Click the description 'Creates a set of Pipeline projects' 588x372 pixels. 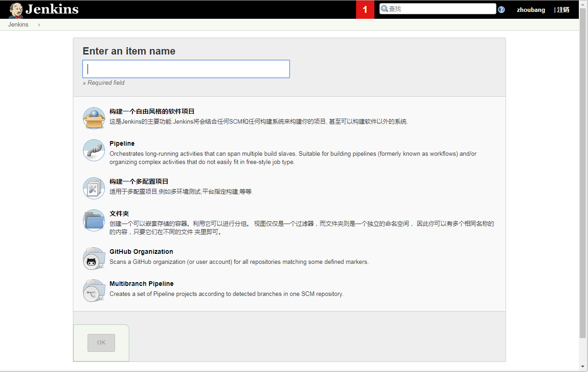226,294
